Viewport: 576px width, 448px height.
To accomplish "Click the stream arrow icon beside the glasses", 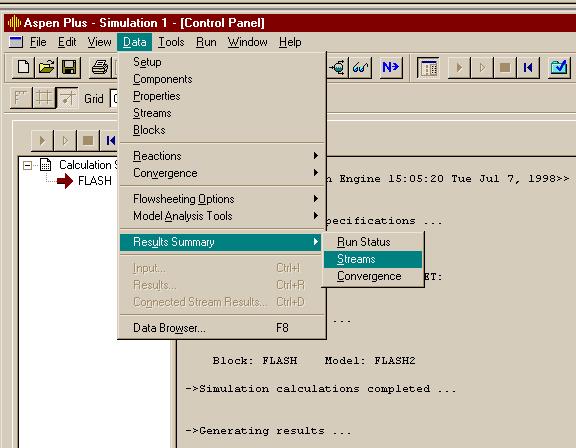I will (x=337, y=68).
